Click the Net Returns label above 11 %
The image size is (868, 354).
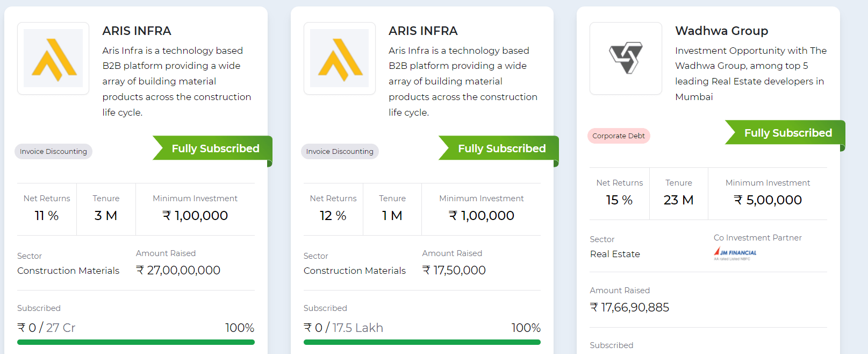pos(47,199)
